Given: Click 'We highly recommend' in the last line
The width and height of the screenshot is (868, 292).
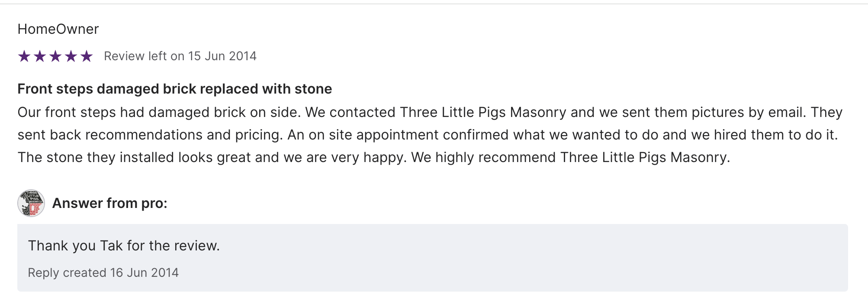Looking at the screenshot, I should coord(483,157).
